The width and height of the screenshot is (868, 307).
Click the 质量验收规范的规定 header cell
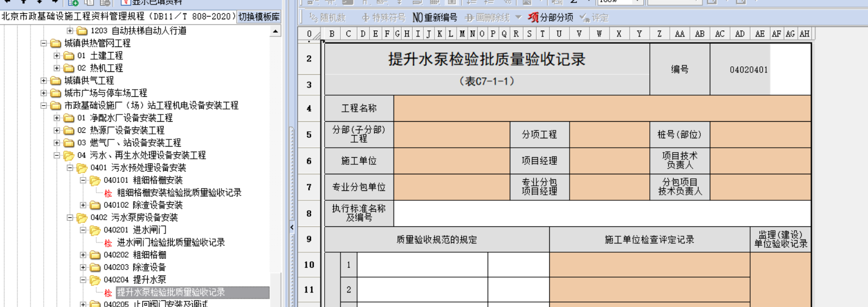(437, 240)
